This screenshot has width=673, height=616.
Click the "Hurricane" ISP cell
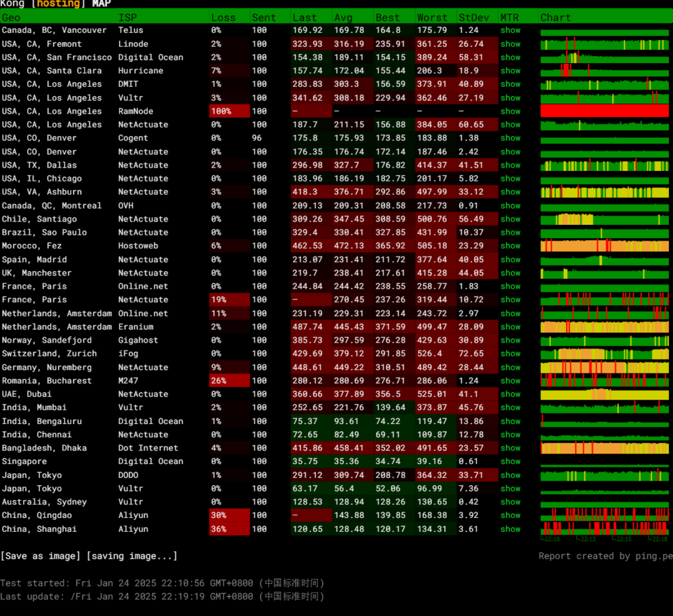pyautogui.click(x=141, y=70)
